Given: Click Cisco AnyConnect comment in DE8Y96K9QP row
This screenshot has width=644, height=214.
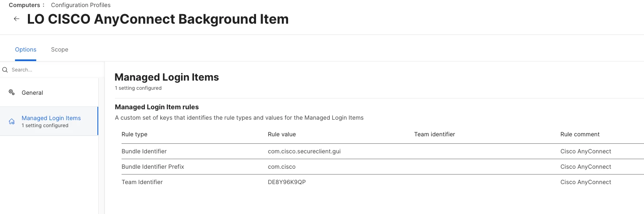Looking at the screenshot, I should (x=586, y=182).
